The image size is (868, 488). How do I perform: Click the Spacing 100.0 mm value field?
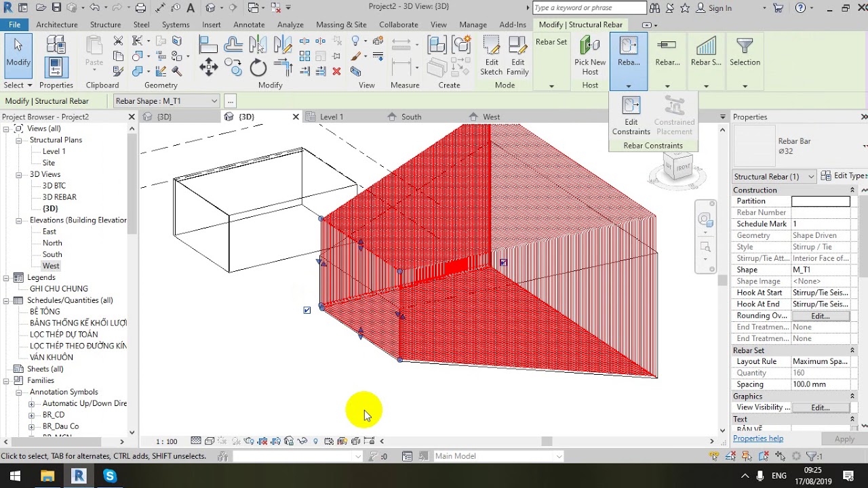click(x=821, y=384)
